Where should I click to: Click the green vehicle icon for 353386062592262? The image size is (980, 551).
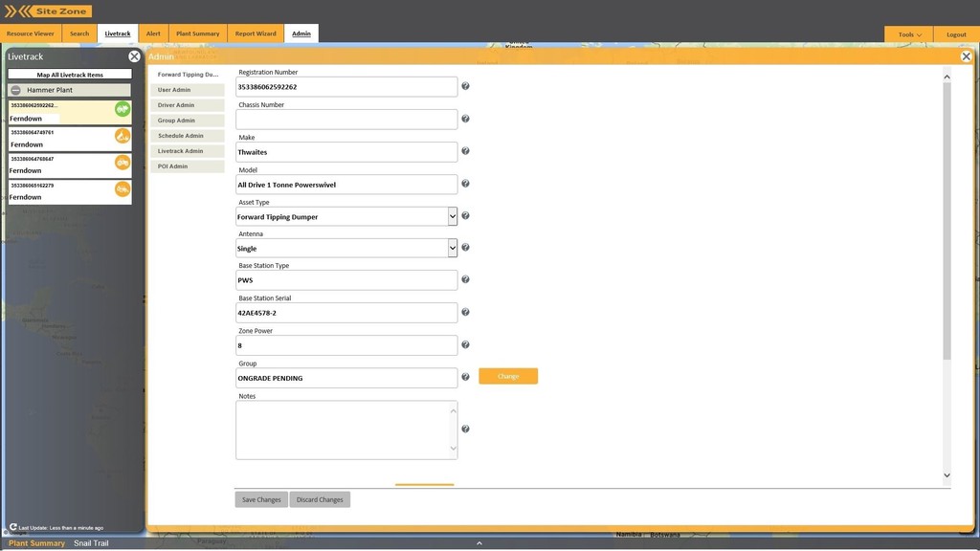122,109
